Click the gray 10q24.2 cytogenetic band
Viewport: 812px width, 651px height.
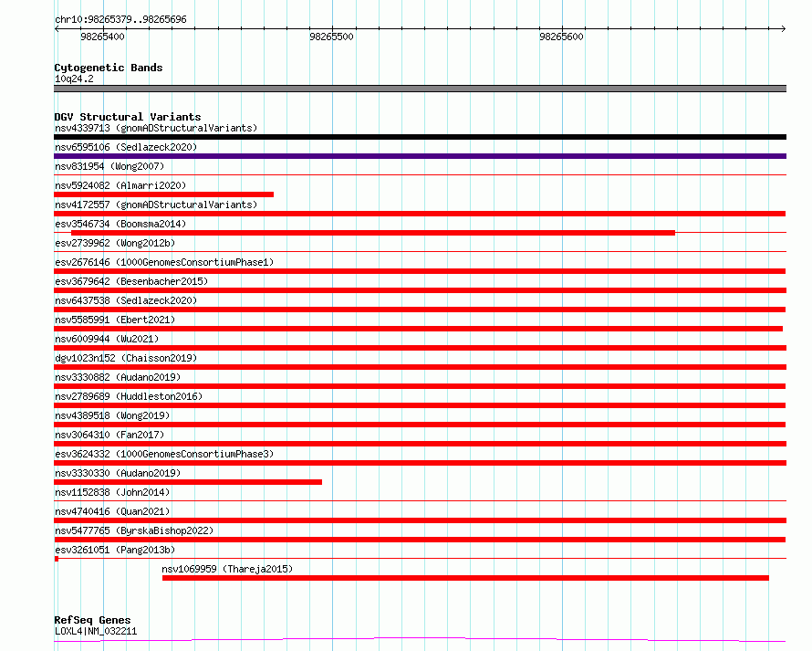pyautogui.click(x=420, y=89)
